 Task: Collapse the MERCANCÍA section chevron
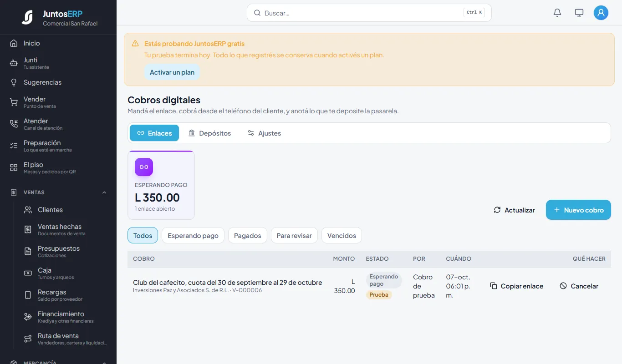tap(104, 363)
